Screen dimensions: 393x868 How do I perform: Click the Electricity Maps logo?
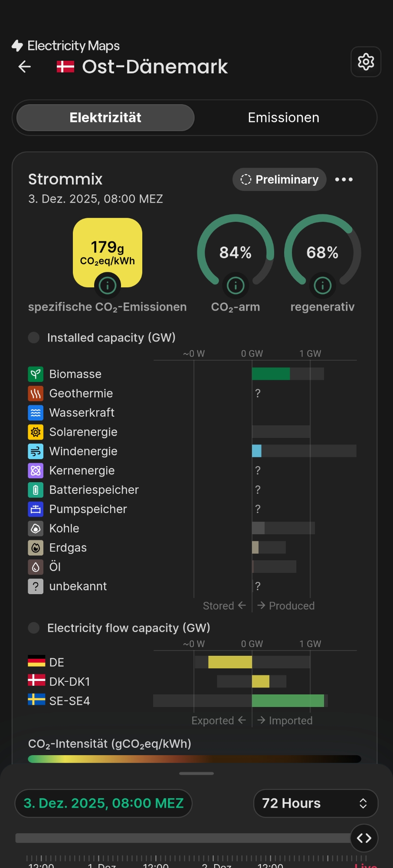tap(65, 46)
